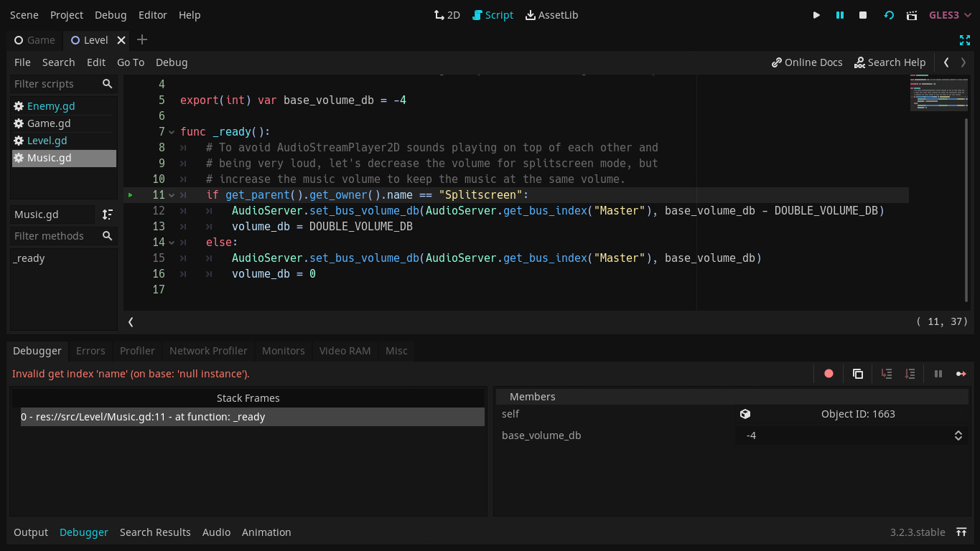Run the project with the Play button

click(816, 15)
